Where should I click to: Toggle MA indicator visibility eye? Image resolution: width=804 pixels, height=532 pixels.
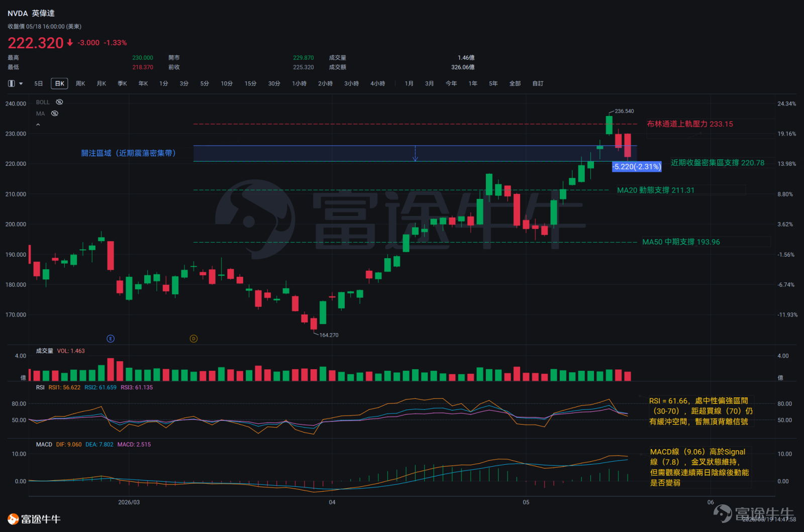(x=55, y=114)
